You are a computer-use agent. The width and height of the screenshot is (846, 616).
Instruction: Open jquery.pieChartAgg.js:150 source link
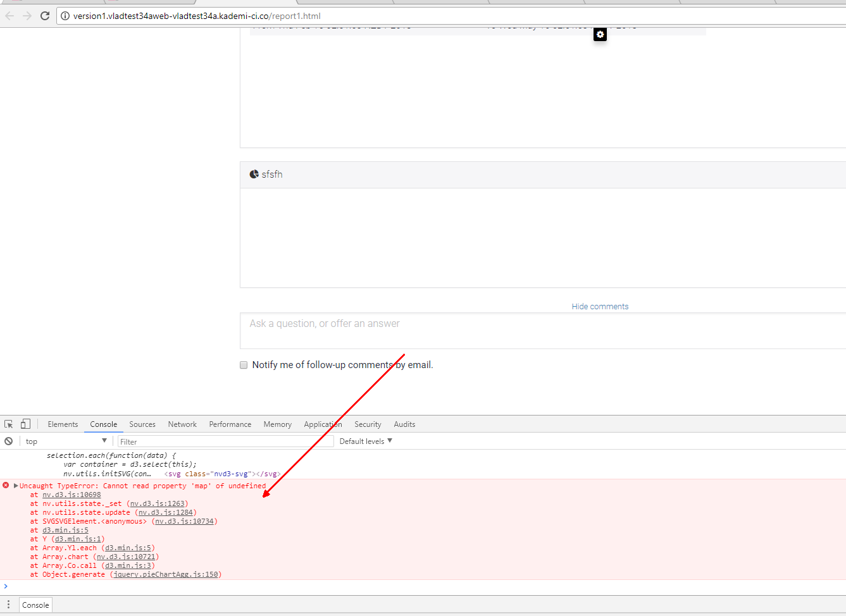coord(166,575)
